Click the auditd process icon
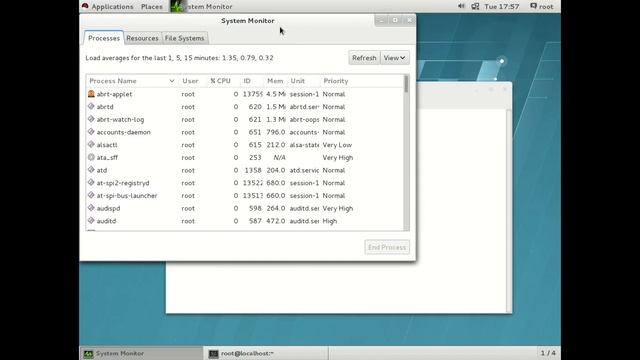The width and height of the screenshot is (640, 360). [91, 220]
